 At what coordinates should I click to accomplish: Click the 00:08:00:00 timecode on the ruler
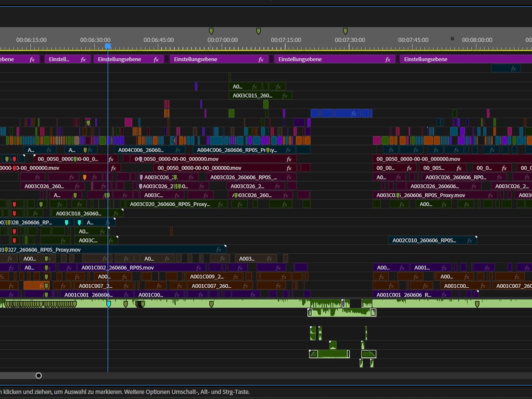pos(477,40)
